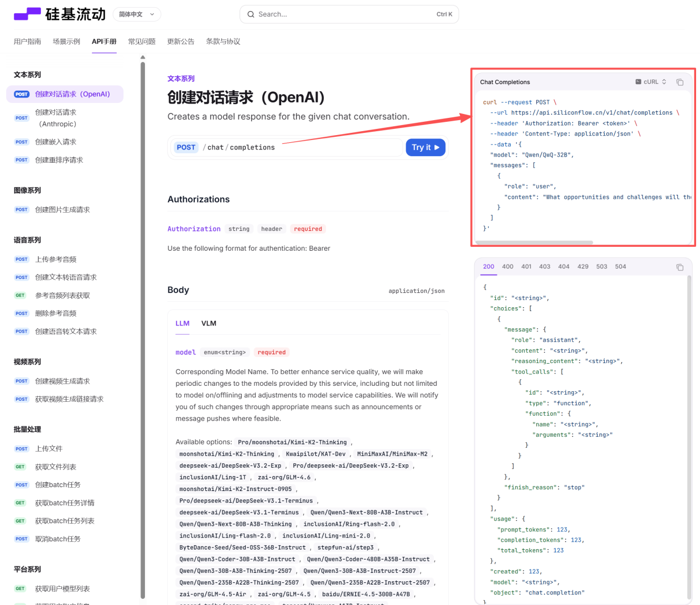
Task: Switch to the LLM body tab
Action: point(183,323)
